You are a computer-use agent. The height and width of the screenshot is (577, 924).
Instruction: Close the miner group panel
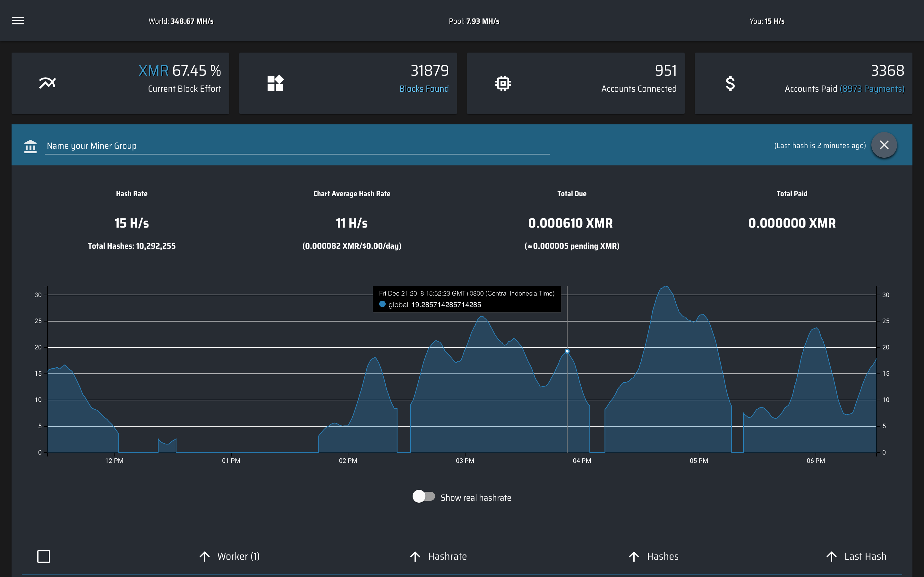[884, 145]
